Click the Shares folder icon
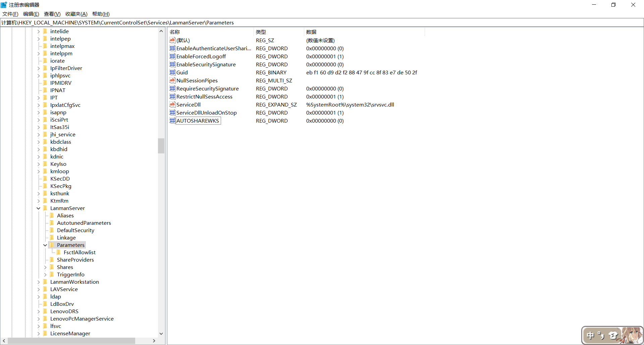This screenshot has height=345, width=644. pyautogui.click(x=52, y=267)
